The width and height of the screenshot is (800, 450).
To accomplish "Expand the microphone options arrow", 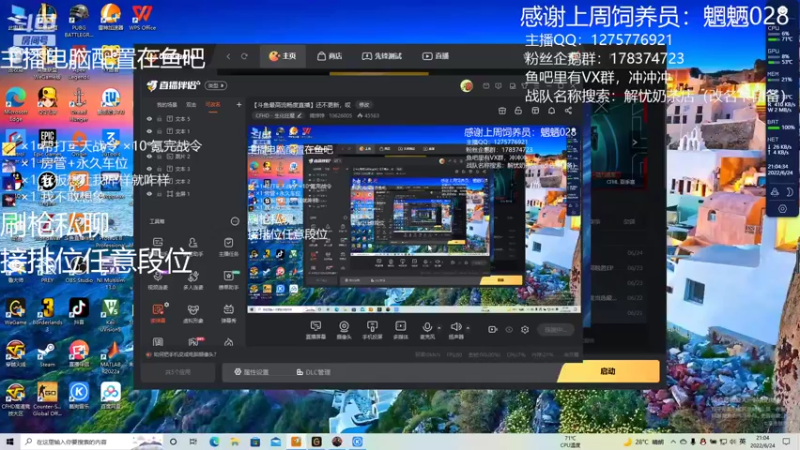I will click(439, 328).
